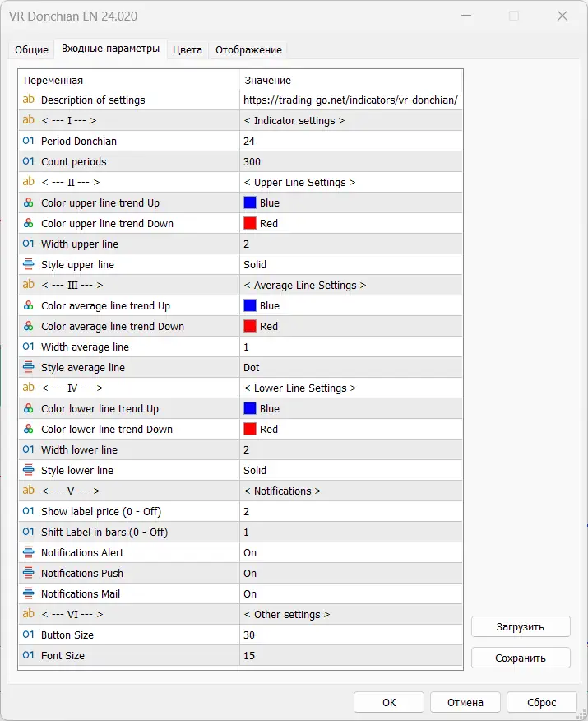Click the line style icon beside Style upper line

(x=28, y=264)
